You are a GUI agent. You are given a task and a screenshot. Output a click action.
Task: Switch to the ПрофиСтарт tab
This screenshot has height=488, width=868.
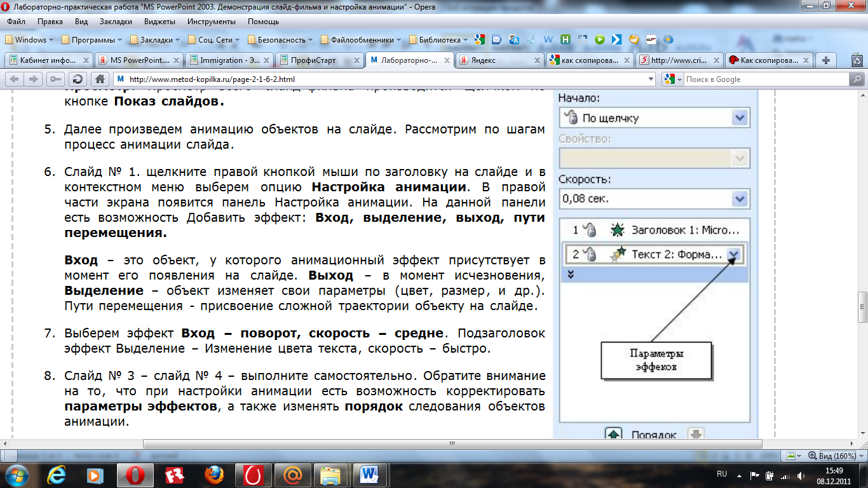pyautogui.click(x=321, y=60)
